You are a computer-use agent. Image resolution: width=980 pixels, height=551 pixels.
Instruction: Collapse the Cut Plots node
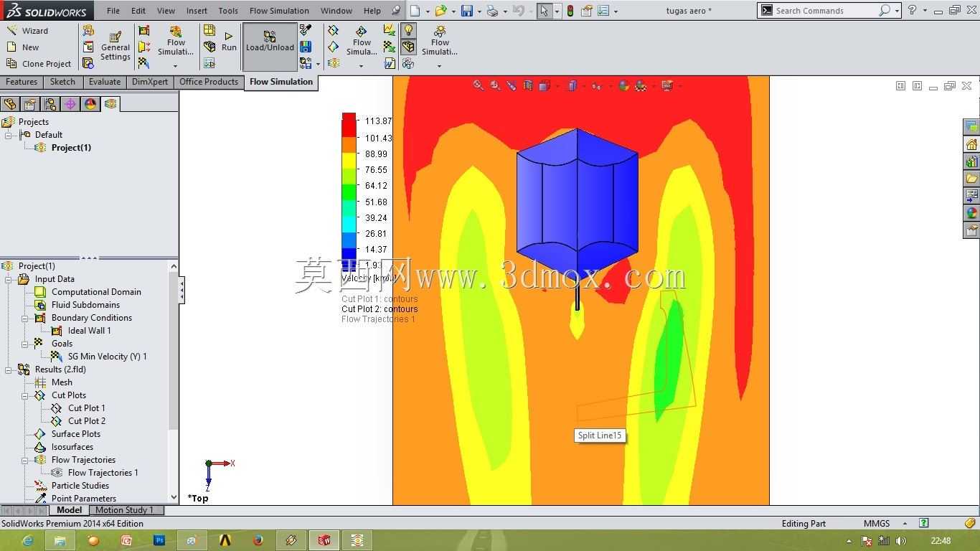click(x=25, y=395)
